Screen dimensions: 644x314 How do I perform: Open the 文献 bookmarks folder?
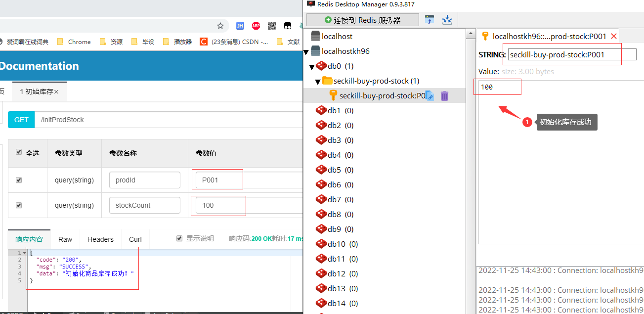click(288, 42)
